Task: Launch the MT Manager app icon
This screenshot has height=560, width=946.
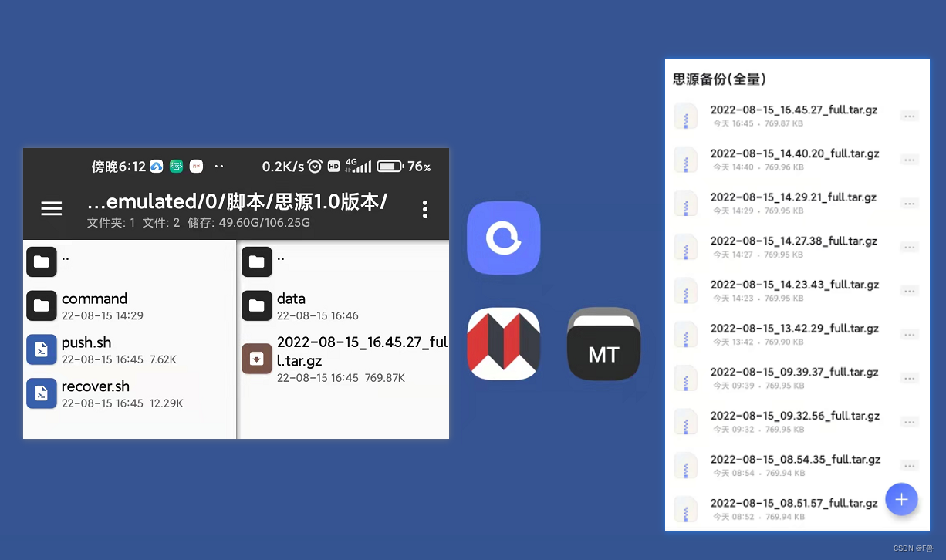Action: point(604,343)
